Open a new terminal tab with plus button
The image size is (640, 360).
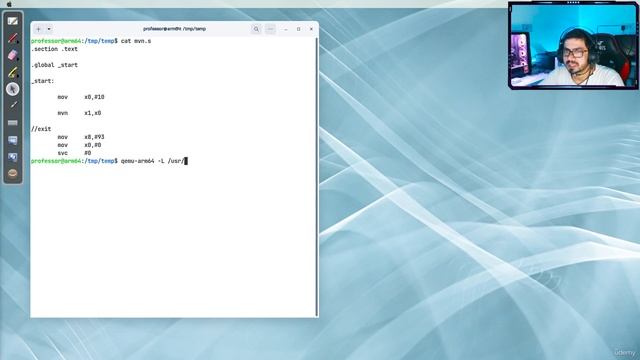point(38,29)
